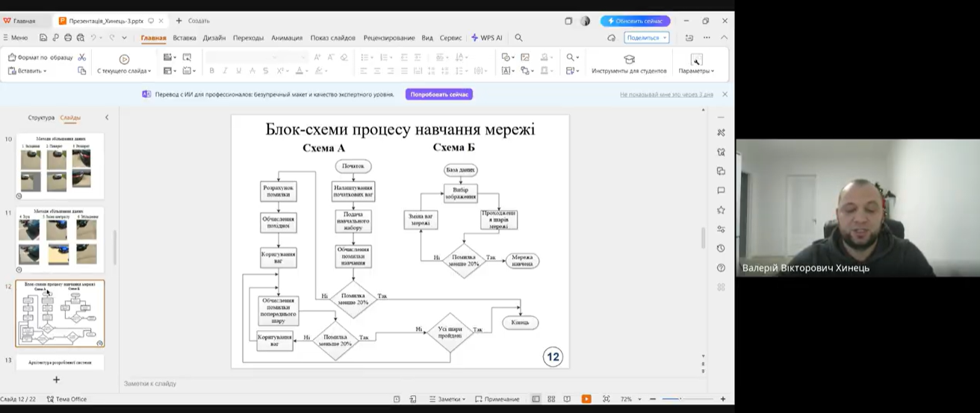980x413 pixels.
Task: Add a new slide with plus button
Action: 56,379
